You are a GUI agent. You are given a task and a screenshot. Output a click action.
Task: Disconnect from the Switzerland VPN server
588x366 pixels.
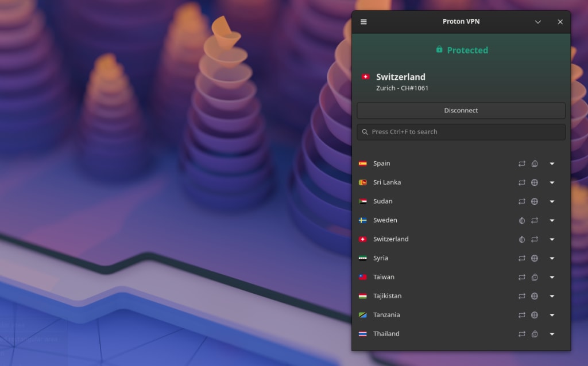[x=461, y=111]
